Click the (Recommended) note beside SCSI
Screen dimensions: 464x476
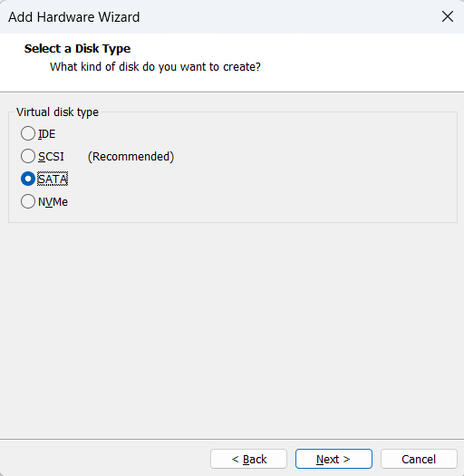(130, 157)
